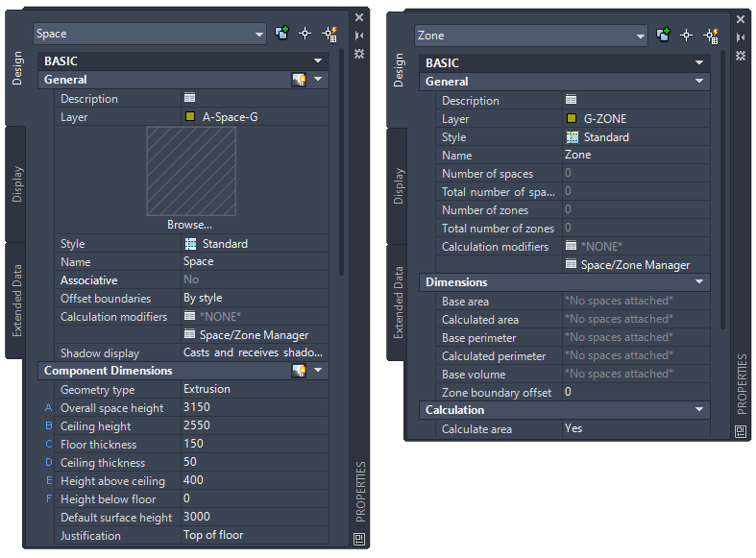Edit Overall space height value 3150

[256, 407]
